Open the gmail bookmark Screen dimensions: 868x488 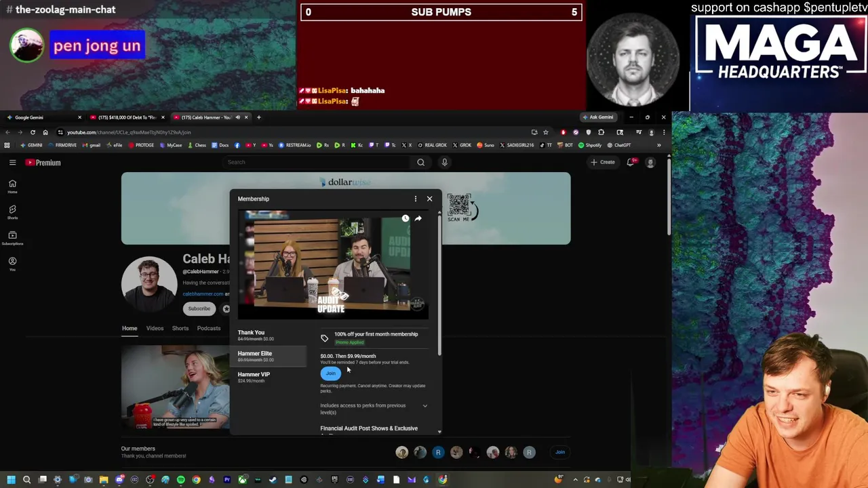click(92, 145)
